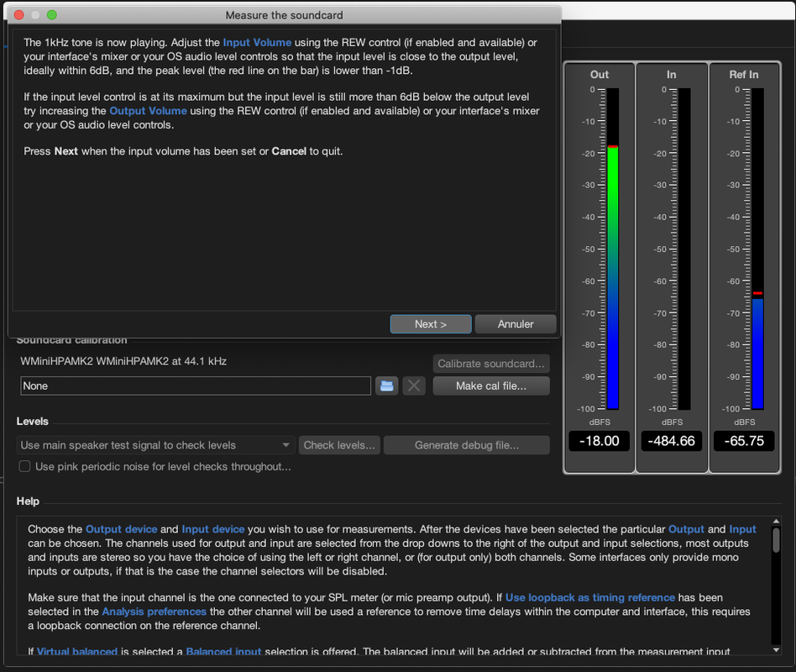
Task: Click the Make cal file button
Action: coord(491,386)
